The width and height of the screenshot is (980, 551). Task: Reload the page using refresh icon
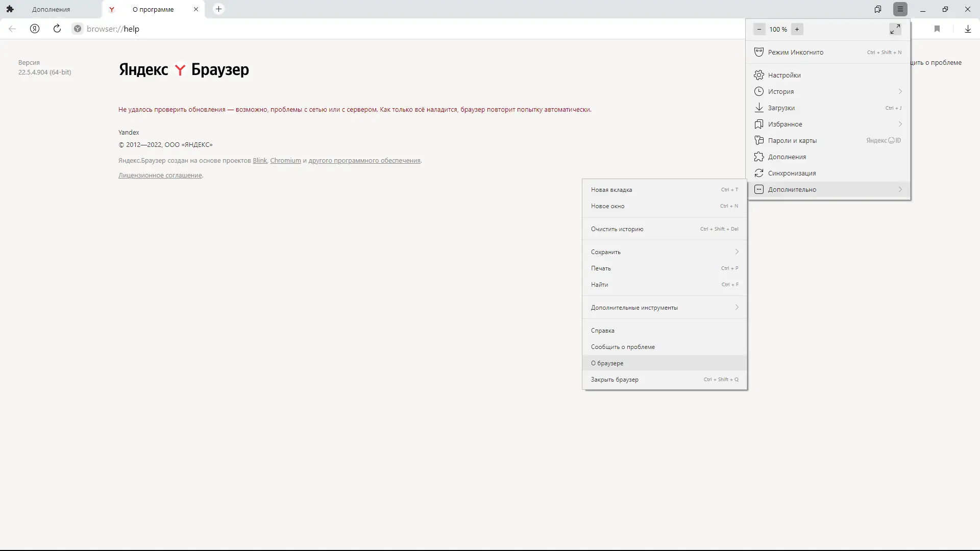(57, 29)
